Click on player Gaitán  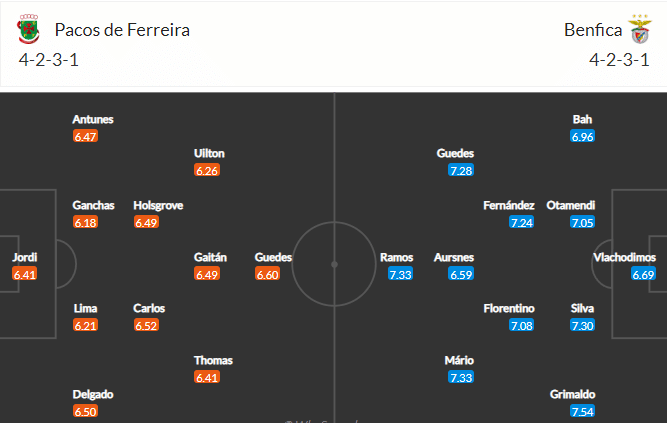pos(210,257)
